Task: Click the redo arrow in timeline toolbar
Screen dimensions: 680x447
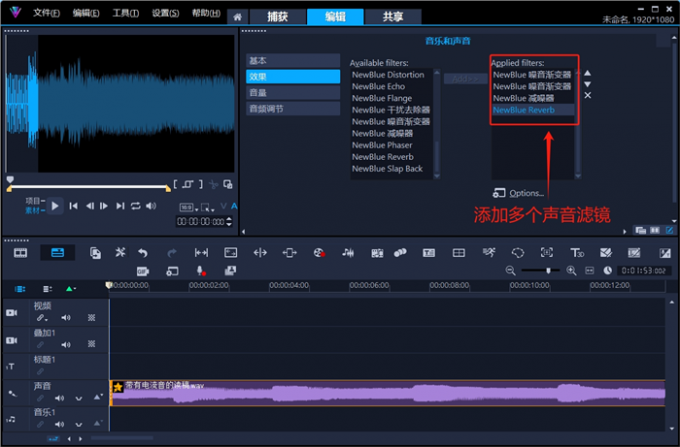Action: pyautogui.click(x=172, y=253)
